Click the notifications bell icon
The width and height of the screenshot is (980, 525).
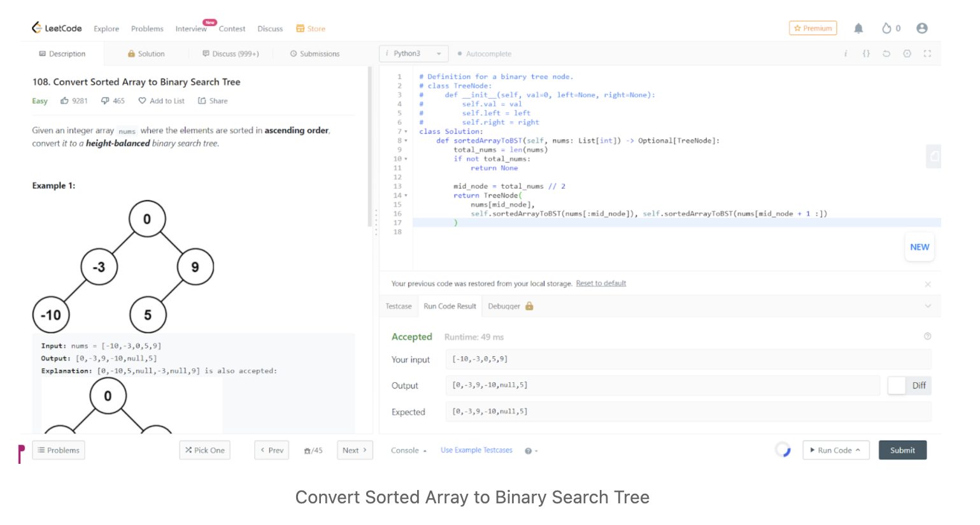pyautogui.click(x=858, y=28)
